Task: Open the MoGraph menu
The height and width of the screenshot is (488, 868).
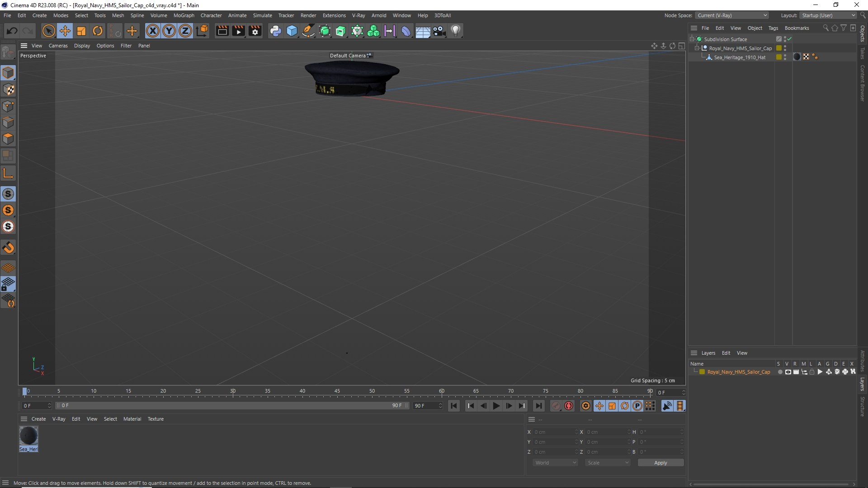Action: click(x=184, y=15)
